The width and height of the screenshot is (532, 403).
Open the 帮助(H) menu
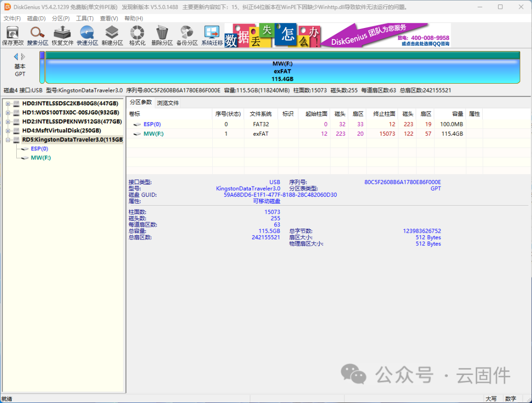point(133,18)
